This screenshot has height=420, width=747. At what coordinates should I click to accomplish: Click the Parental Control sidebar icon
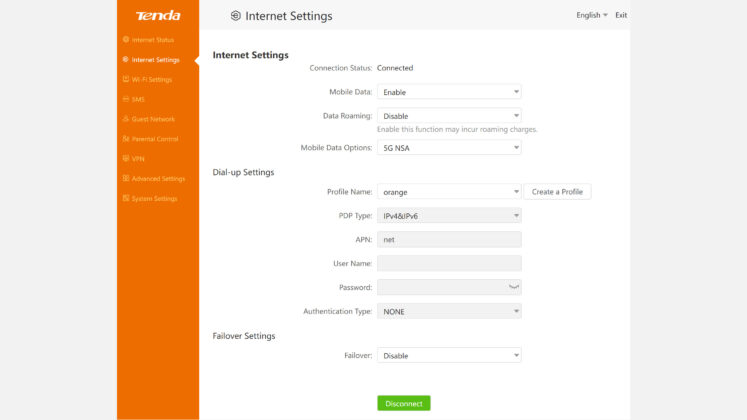(x=126, y=139)
